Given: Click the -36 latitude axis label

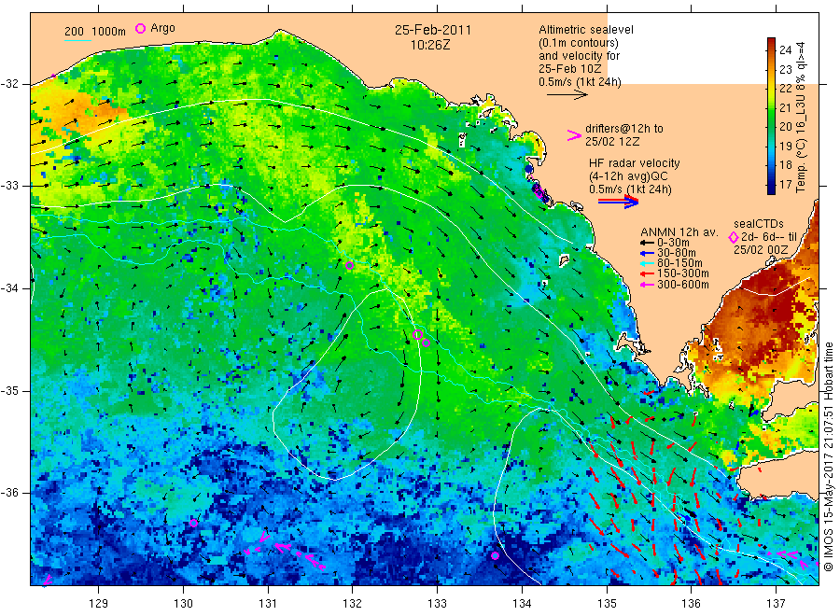Looking at the screenshot, I should [9, 493].
